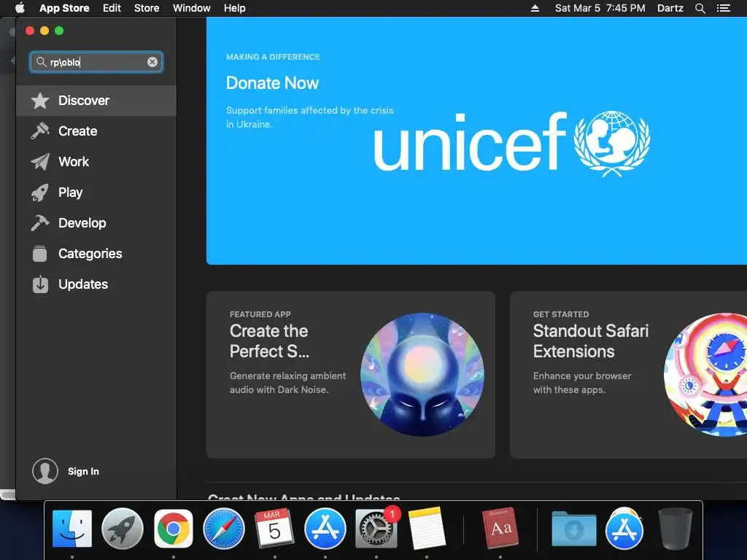
Task: Open Launchpad from the Dock
Action: coord(123,529)
